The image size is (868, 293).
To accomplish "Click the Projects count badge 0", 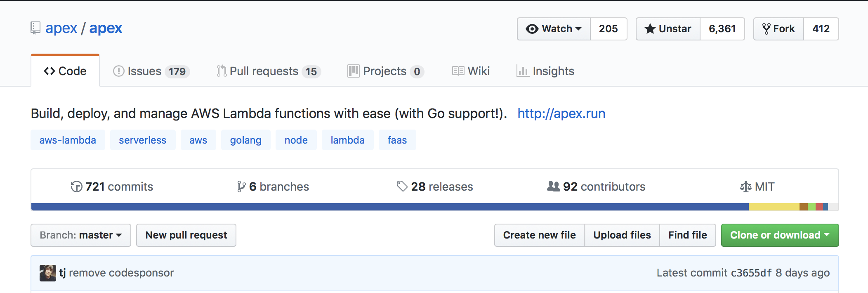I will (417, 71).
